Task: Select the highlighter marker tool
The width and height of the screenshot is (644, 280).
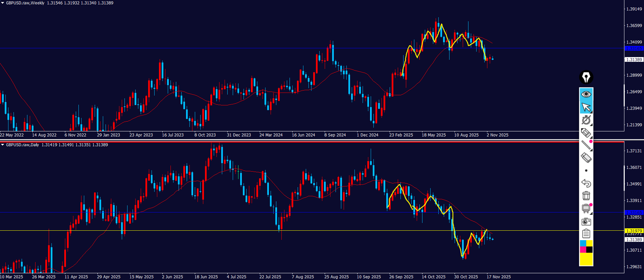Action: 586,133
